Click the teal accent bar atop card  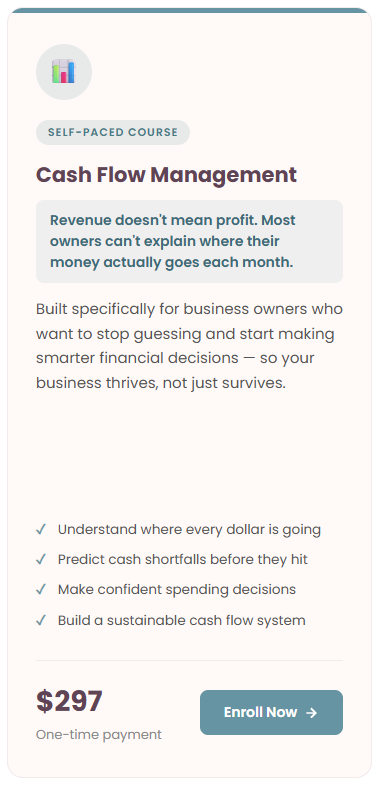[x=189, y=10]
